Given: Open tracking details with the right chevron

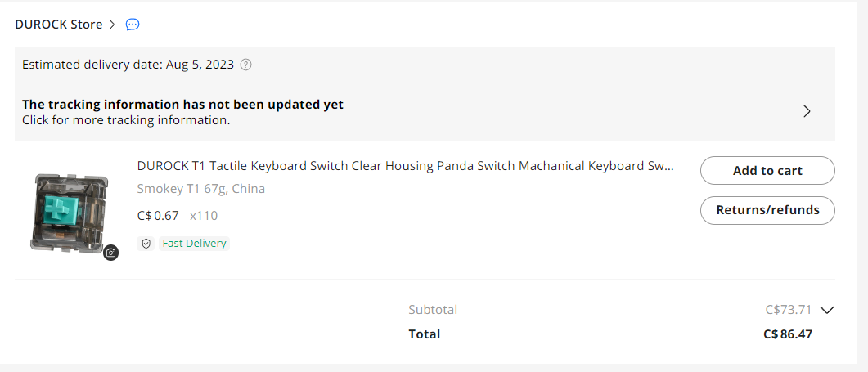Looking at the screenshot, I should [807, 112].
